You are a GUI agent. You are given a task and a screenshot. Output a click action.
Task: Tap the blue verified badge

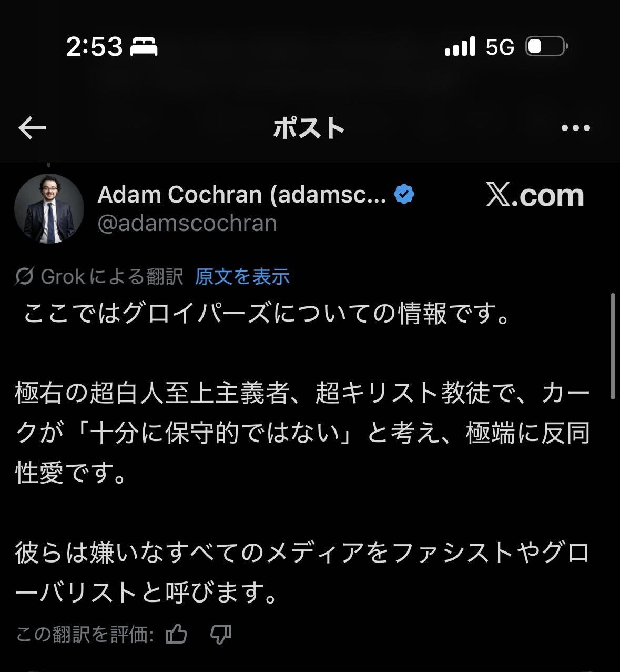coord(404,195)
